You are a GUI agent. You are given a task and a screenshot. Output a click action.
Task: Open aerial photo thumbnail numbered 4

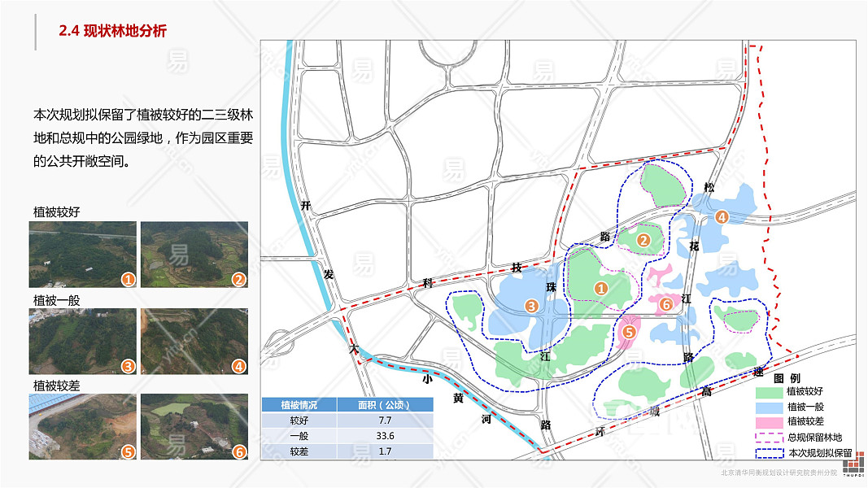click(x=194, y=342)
